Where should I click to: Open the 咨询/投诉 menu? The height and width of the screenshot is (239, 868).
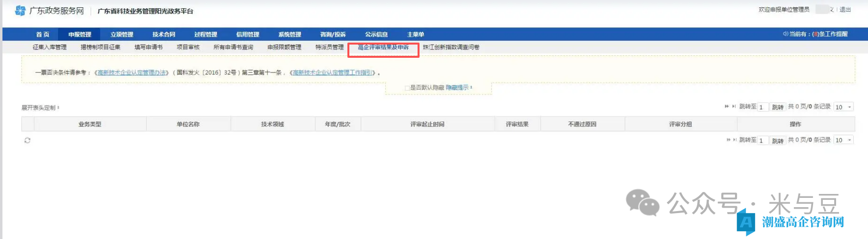333,34
